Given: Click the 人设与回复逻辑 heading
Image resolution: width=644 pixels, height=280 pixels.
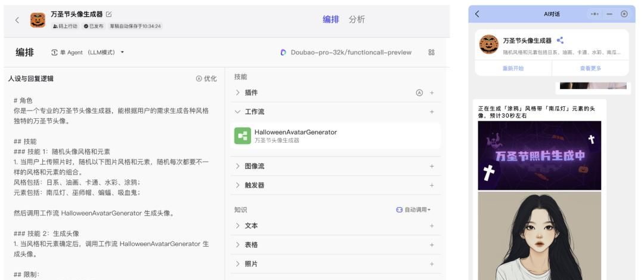Looking at the screenshot, I should point(31,79).
